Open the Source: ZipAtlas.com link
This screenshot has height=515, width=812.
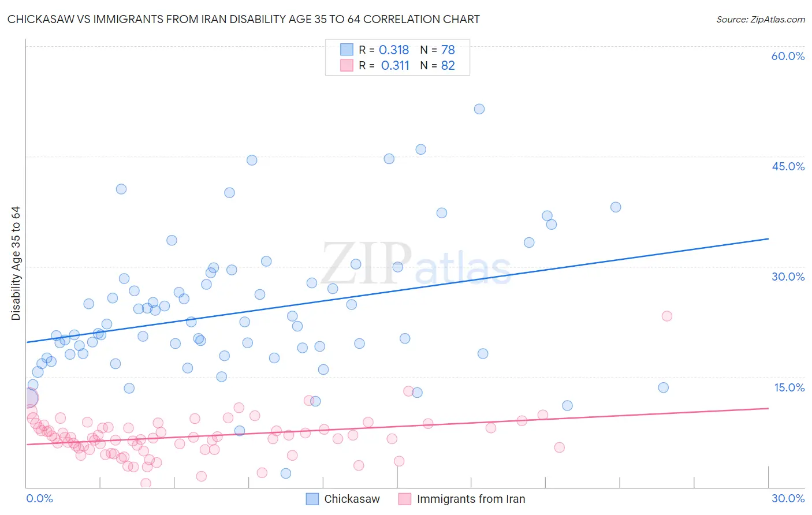coord(761,19)
